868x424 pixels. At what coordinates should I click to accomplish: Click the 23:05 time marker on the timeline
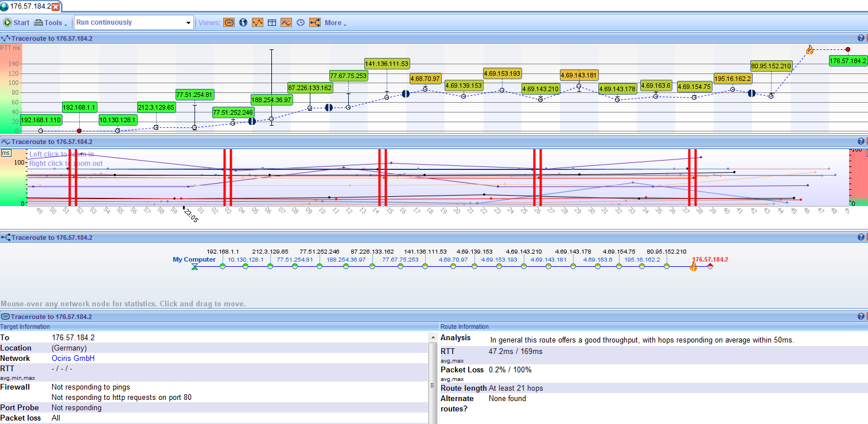[190, 215]
